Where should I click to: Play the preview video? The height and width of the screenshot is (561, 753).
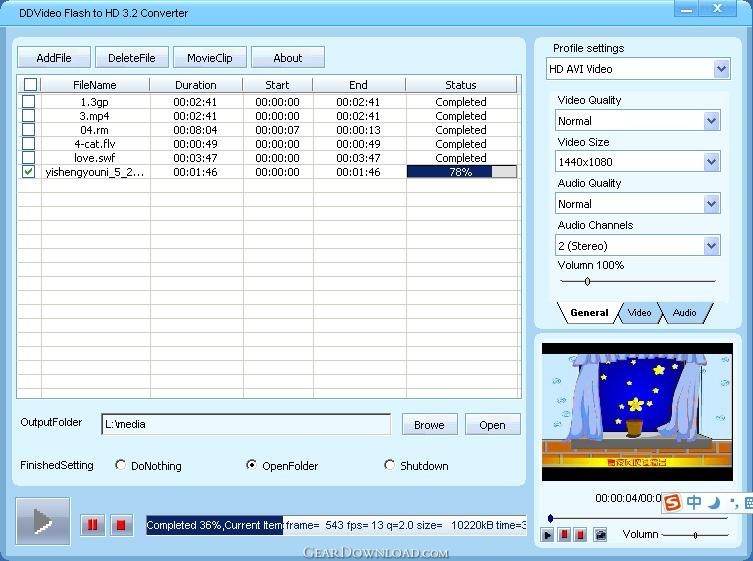[x=547, y=535]
